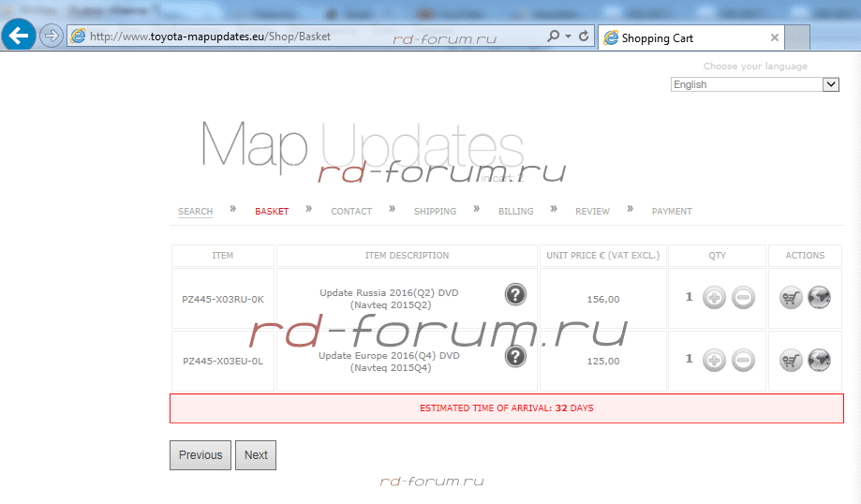Decrease quantity of PZ445-X03EU-0L
This screenshot has width=861, height=504.
pos(743,360)
